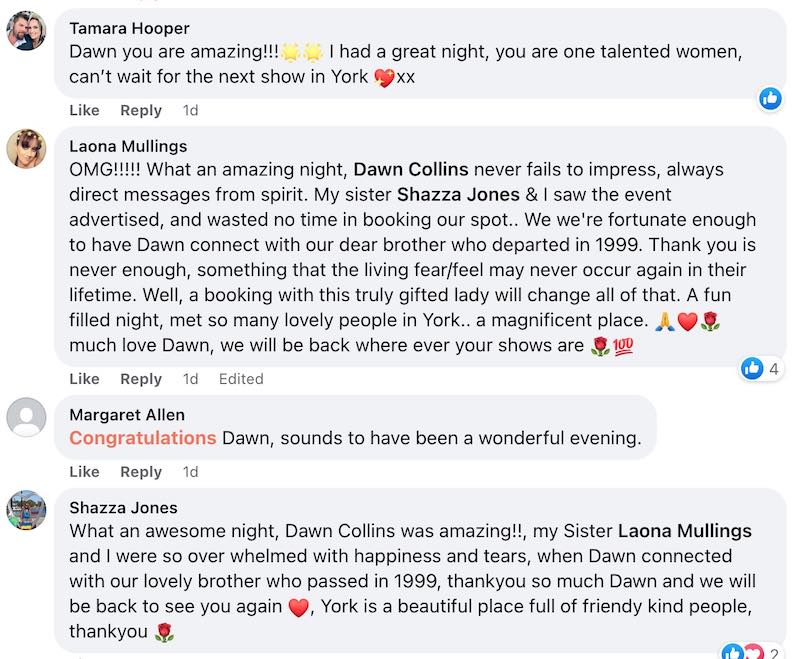Reply to Laona Mullings' comment

tap(141, 379)
